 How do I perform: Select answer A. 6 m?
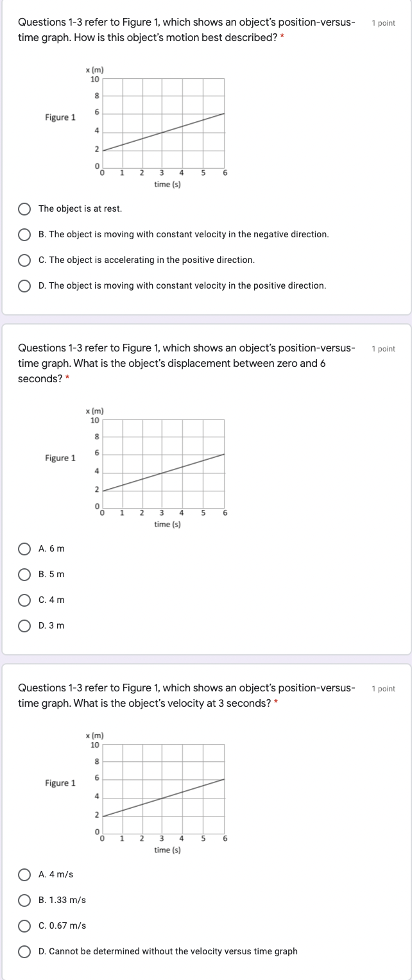click(24, 548)
